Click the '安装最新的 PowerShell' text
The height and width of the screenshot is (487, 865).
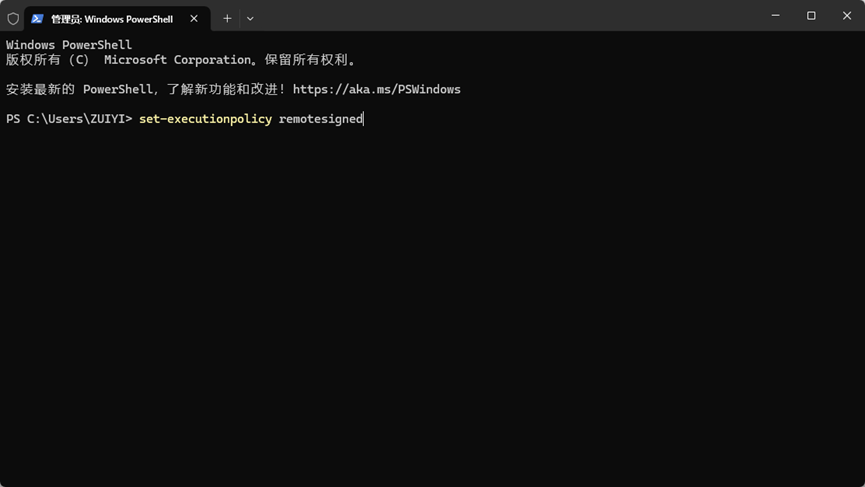point(79,89)
